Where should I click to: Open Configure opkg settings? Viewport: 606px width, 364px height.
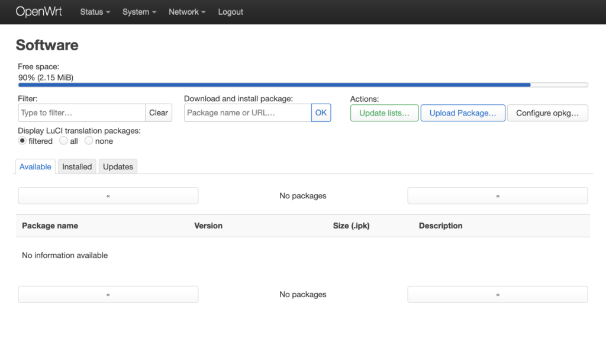[547, 113]
